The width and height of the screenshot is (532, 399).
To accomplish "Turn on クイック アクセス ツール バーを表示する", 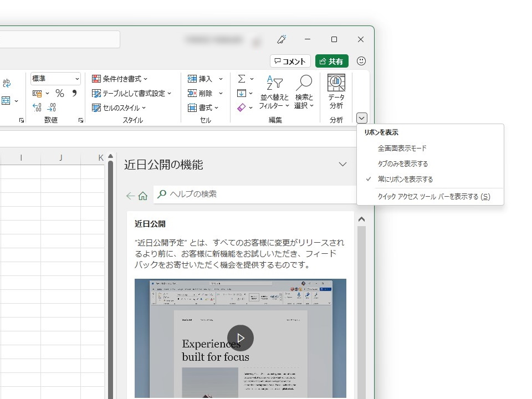I will 435,197.
